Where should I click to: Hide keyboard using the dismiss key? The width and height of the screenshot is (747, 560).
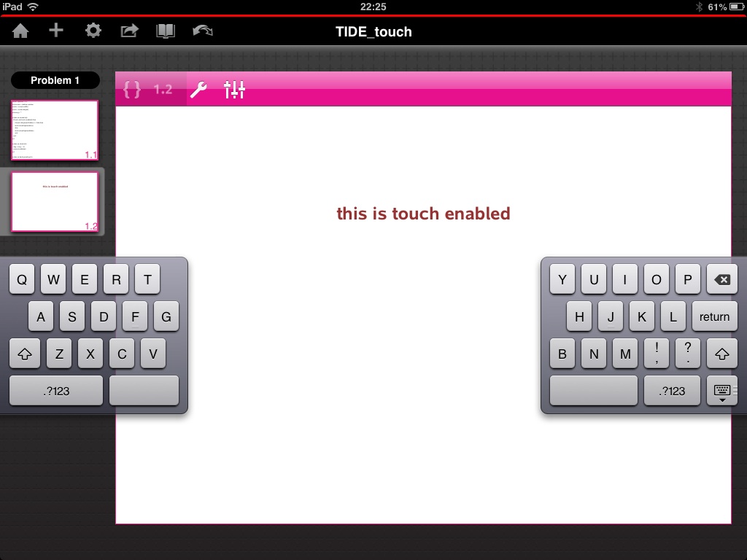(721, 392)
